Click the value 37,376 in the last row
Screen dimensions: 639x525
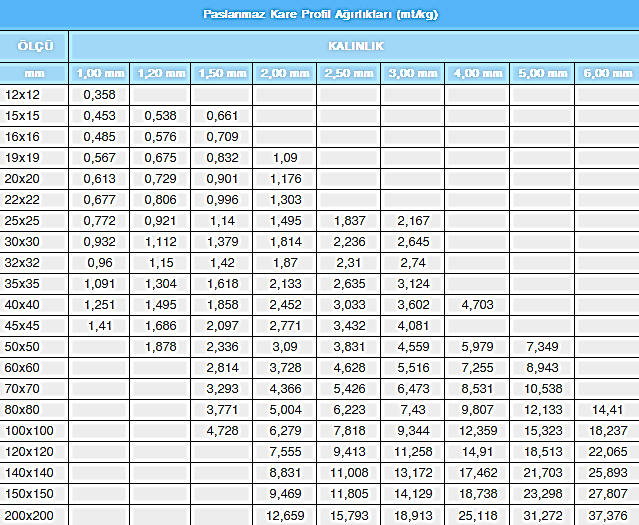(606, 515)
